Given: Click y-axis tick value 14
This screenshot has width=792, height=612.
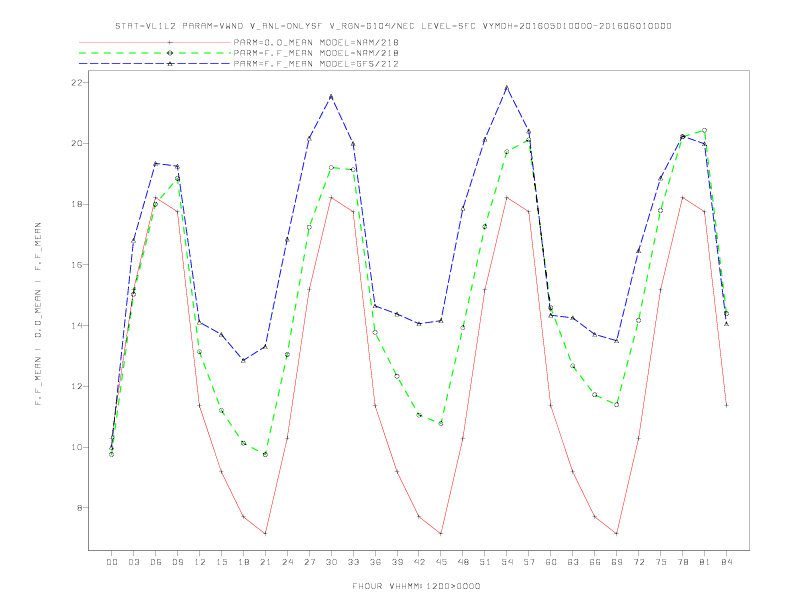Looking at the screenshot, I should (x=77, y=326).
